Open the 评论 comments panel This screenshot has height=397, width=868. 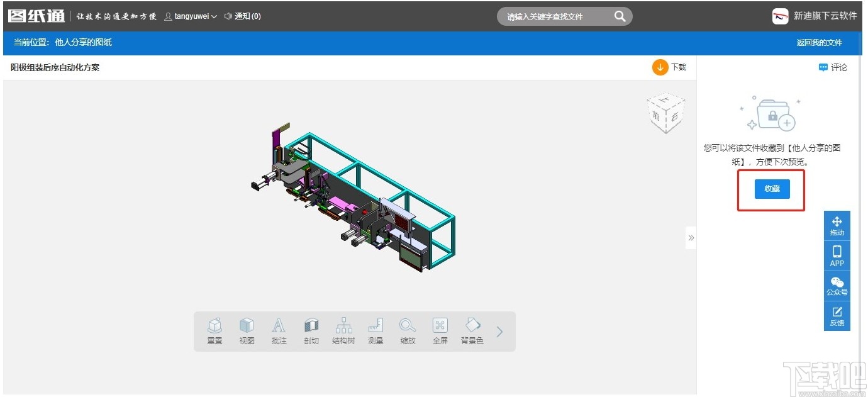833,67
